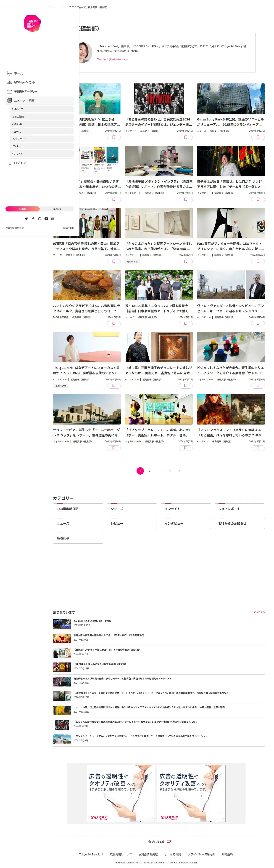This screenshot has height=868, width=274.
Task: Click the Tokyo Art Beat logo
Action: (x=32, y=24)
